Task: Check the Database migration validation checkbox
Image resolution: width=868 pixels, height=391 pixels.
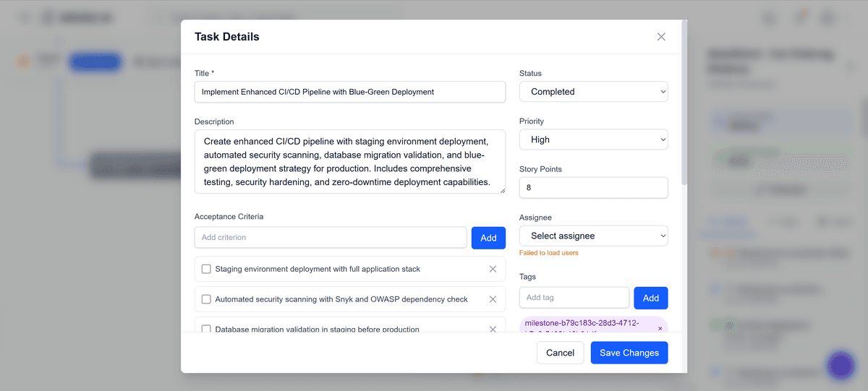Action: 206,329
